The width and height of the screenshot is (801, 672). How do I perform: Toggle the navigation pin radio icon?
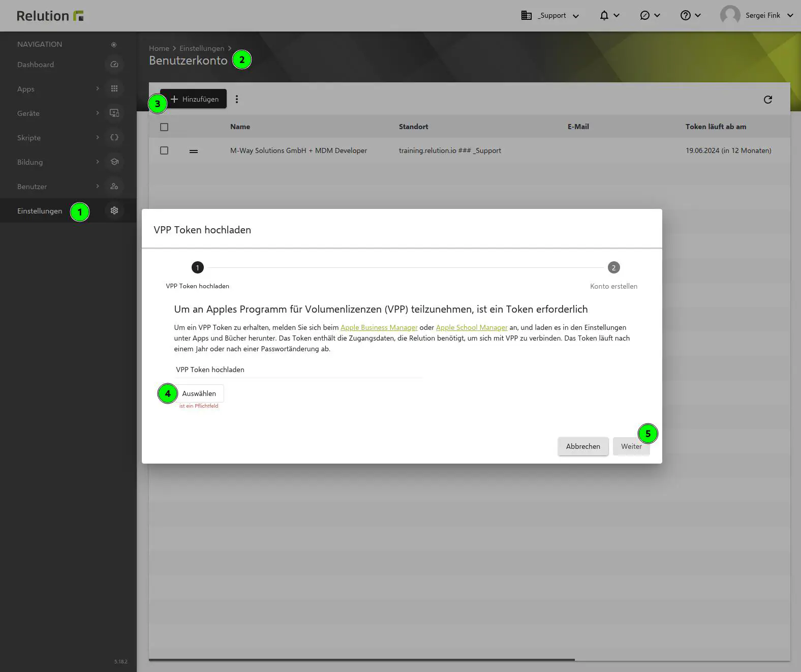pos(114,45)
